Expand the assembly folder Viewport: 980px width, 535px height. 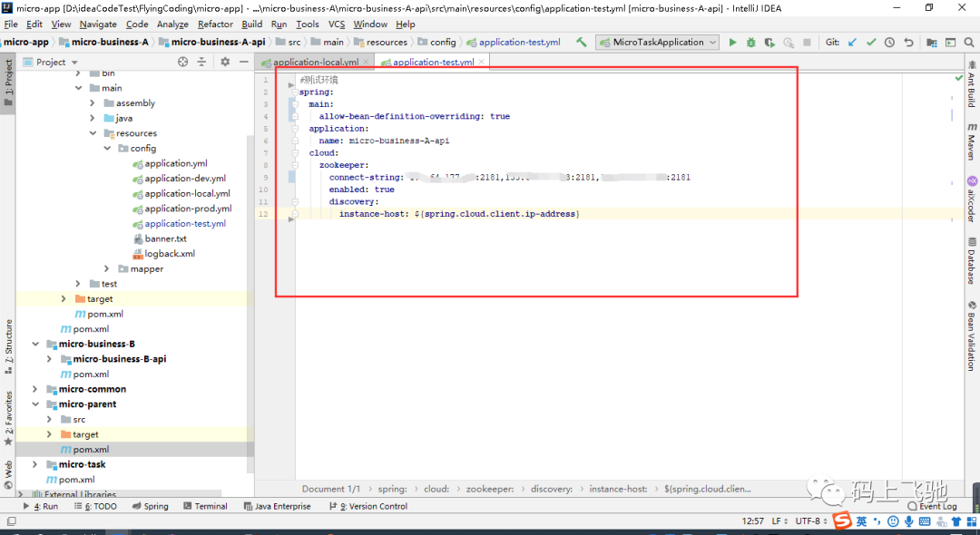93,103
